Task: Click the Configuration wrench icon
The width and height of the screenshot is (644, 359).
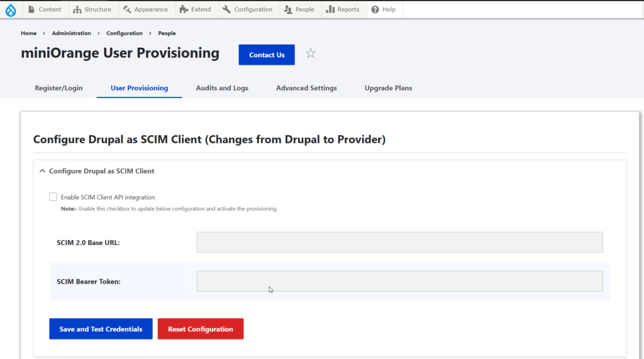Action: (226, 9)
